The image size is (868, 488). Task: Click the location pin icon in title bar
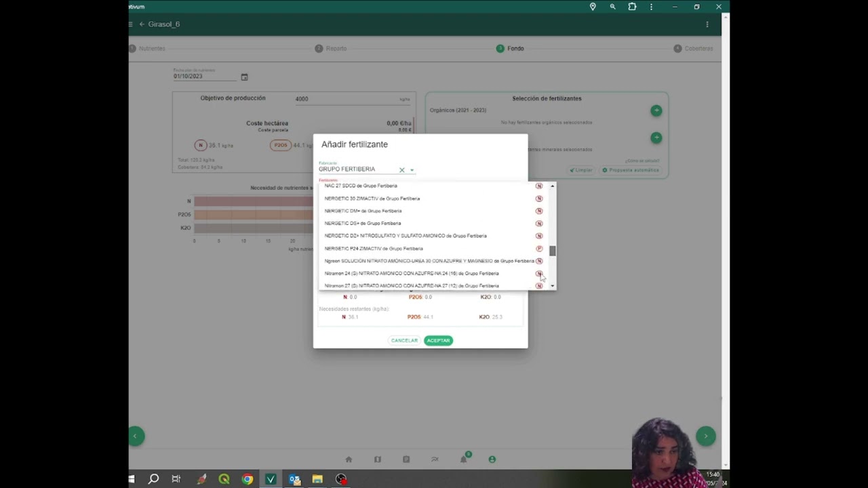(x=593, y=7)
